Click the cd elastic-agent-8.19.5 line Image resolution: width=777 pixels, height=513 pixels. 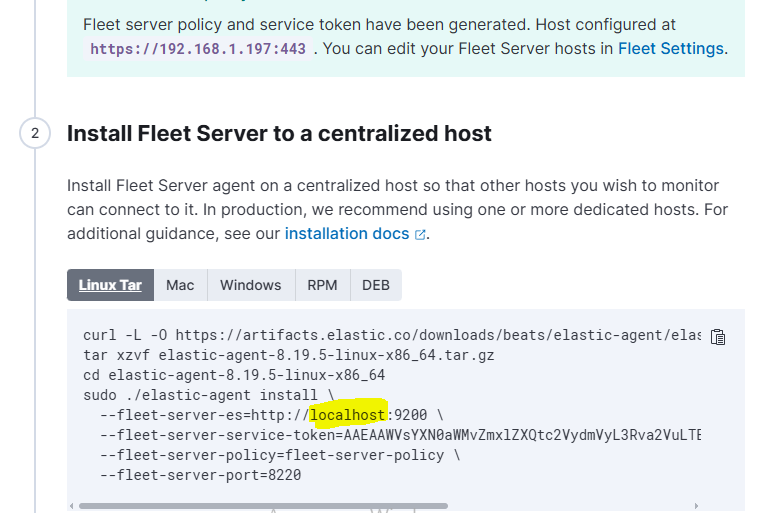point(234,375)
